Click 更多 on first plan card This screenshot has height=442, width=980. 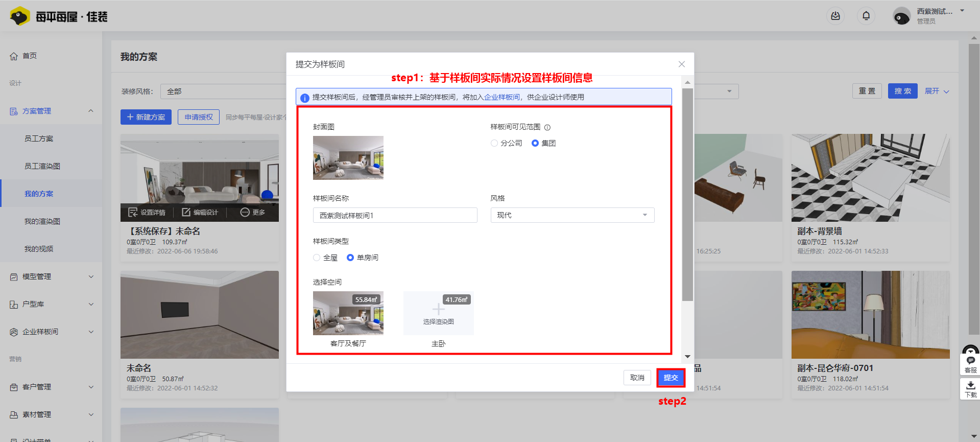pos(253,212)
